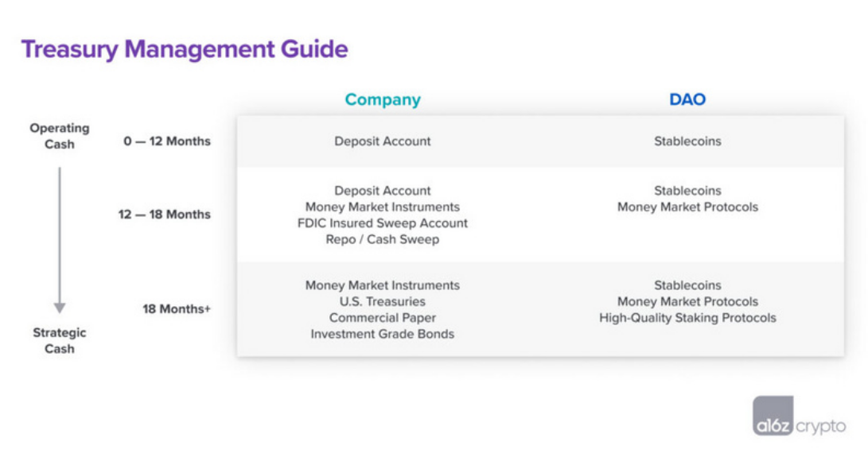Select the 18 Months+ row label

tap(177, 309)
